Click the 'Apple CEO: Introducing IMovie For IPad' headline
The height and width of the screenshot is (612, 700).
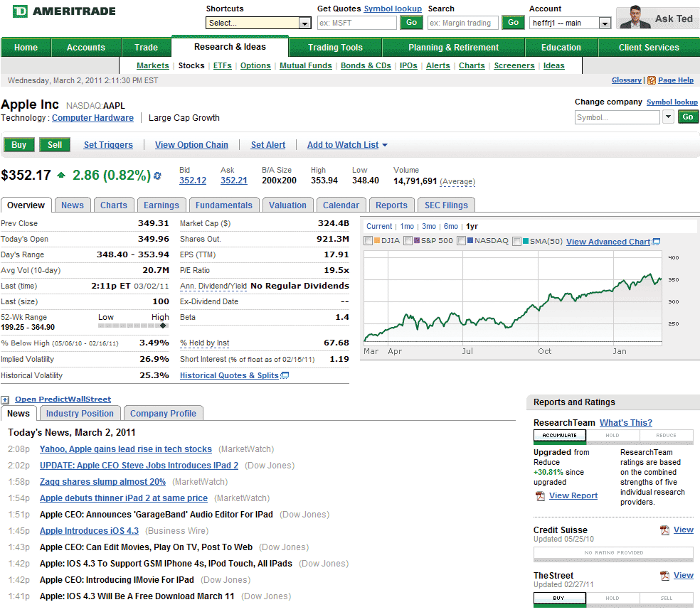click(x=117, y=580)
